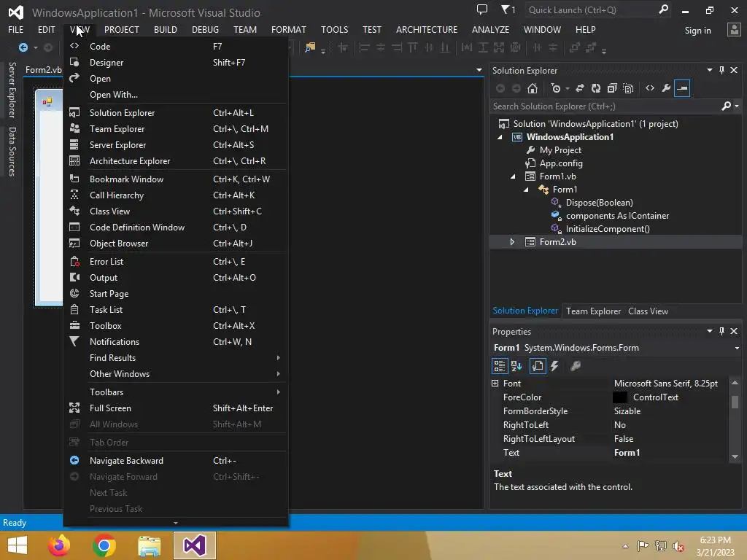
Task: Open the Server Explorer side tab
Action: [x=12, y=90]
